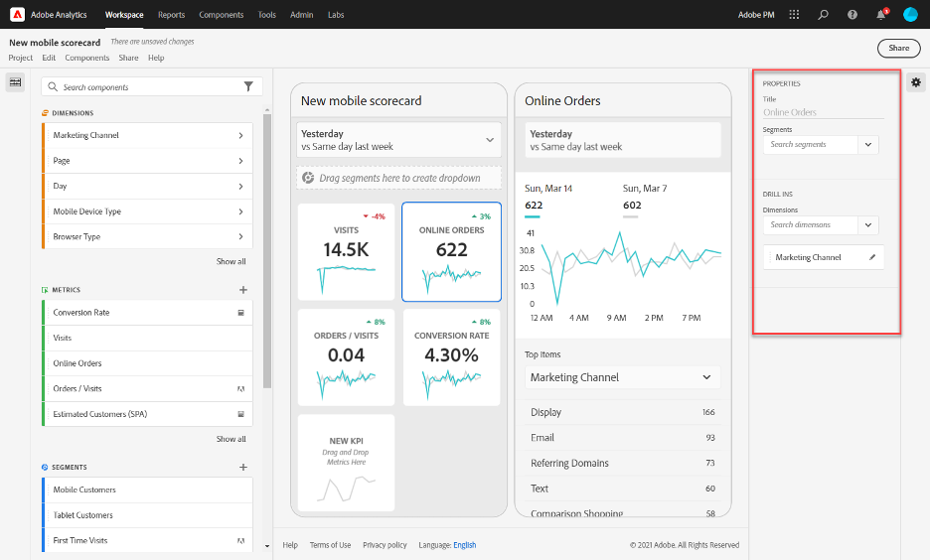This screenshot has height=560, width=930.
Task: Expand the Marketing Channel dimension chevron
Action: [x=240, y=135]
